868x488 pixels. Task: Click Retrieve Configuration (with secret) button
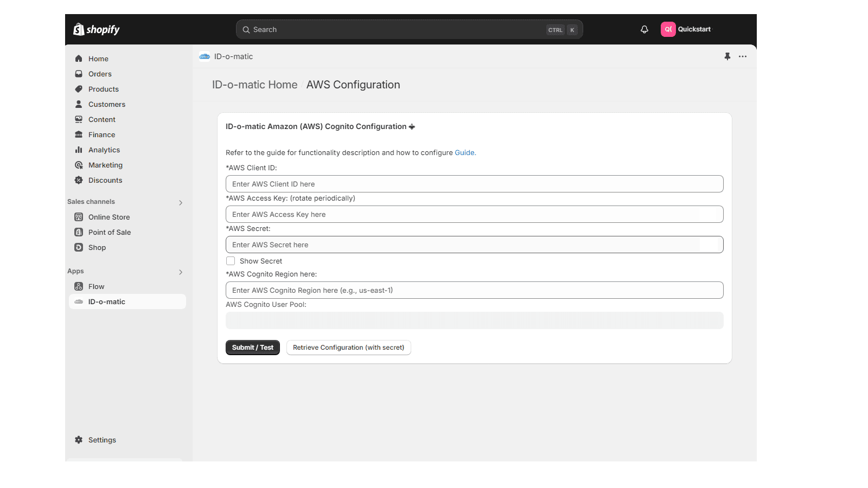coord(348,348)
